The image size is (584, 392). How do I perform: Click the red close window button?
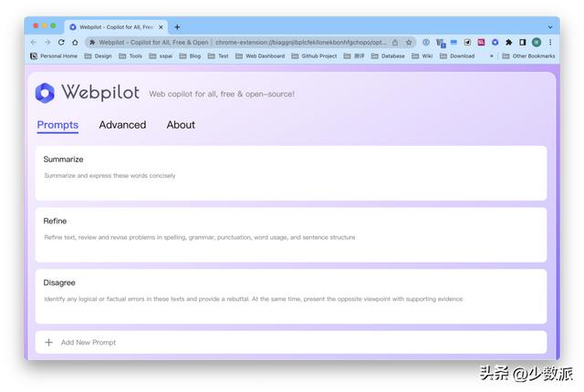36,26
